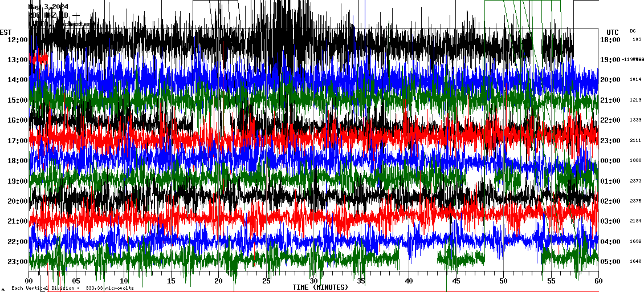Click the May 3, 2024 date header
The height and width of the screenshot is (296, 644).
coord(48,7)
